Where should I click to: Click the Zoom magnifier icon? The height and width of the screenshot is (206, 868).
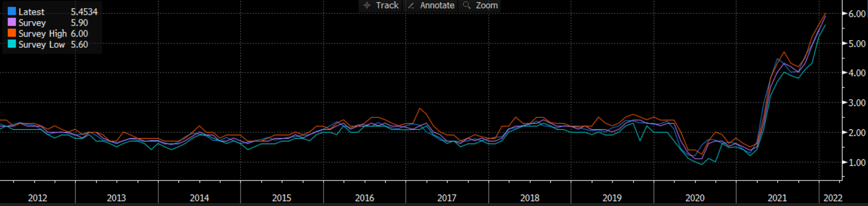(x=467, y=5)
